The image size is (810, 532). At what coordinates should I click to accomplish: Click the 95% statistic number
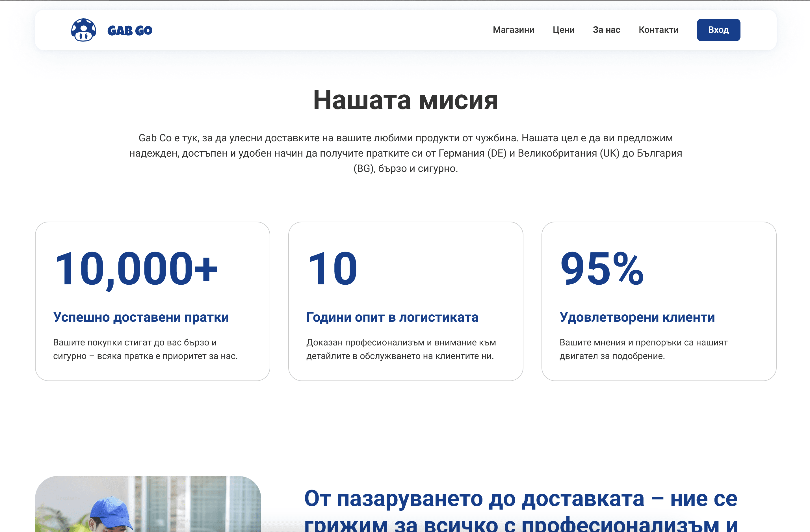602,269
